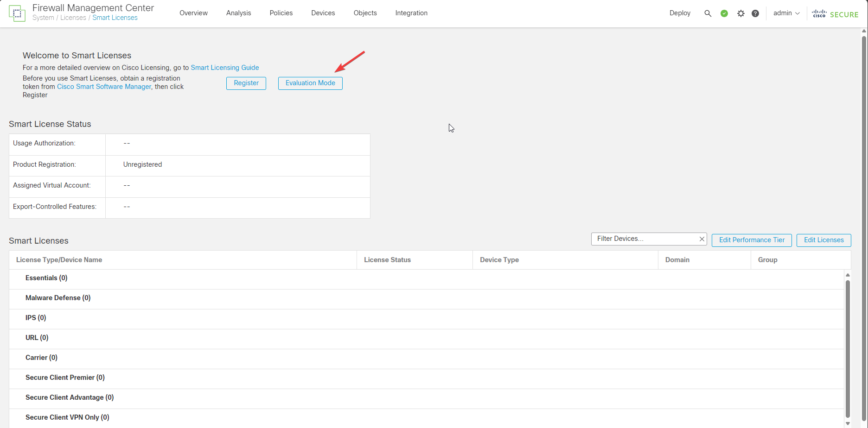Viewport: 868px width, 428px height.
Task: View the green health status check icon
Action: pyautogui.click(x=724, y=13)
